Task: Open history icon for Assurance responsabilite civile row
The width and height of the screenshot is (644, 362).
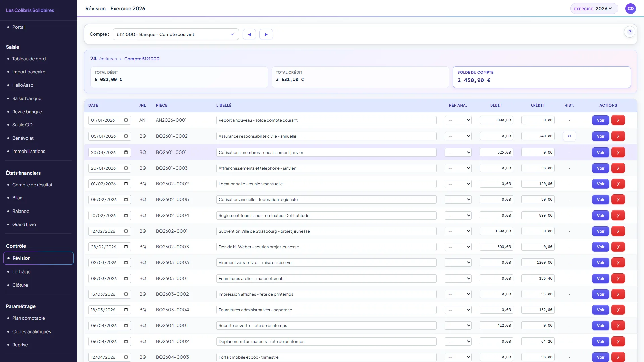Action: pos(569,136)
